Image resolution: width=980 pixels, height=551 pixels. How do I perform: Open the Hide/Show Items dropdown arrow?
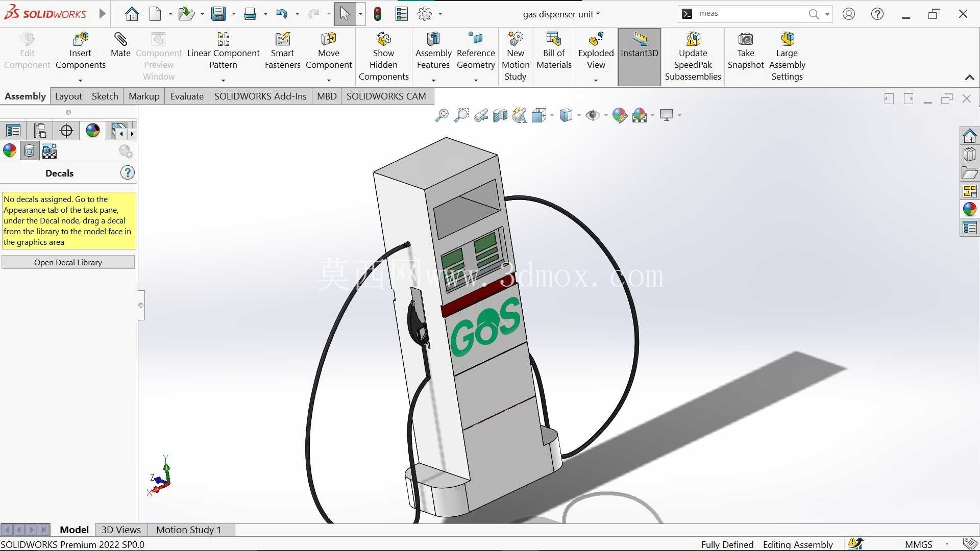[606, 115]
